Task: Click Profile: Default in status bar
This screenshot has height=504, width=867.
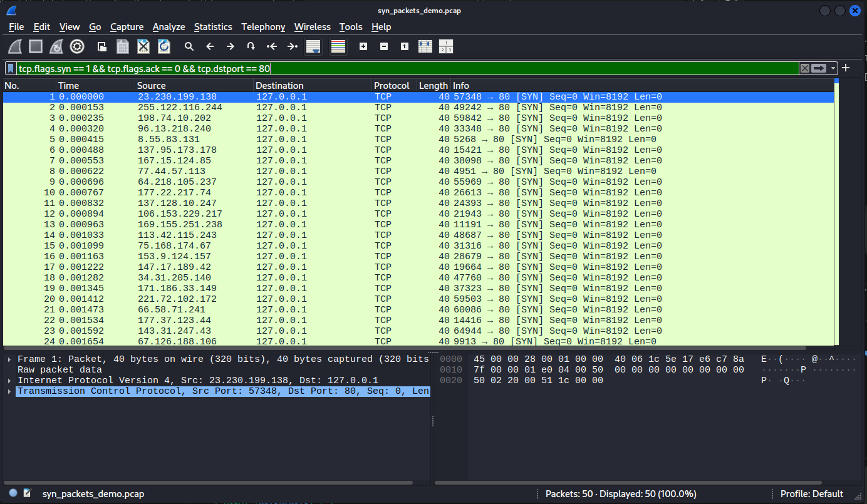Action: point(811,494)
